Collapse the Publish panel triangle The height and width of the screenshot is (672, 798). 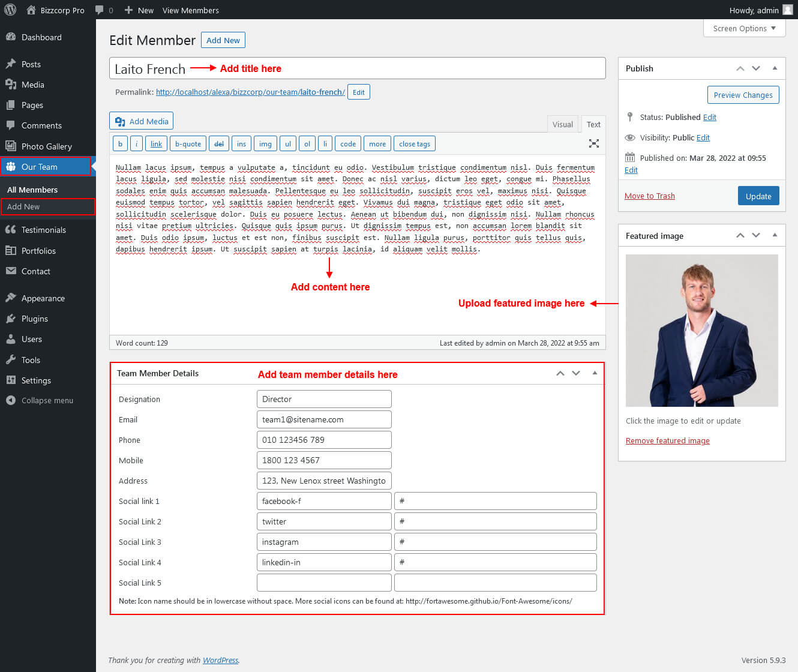(775, 68)
